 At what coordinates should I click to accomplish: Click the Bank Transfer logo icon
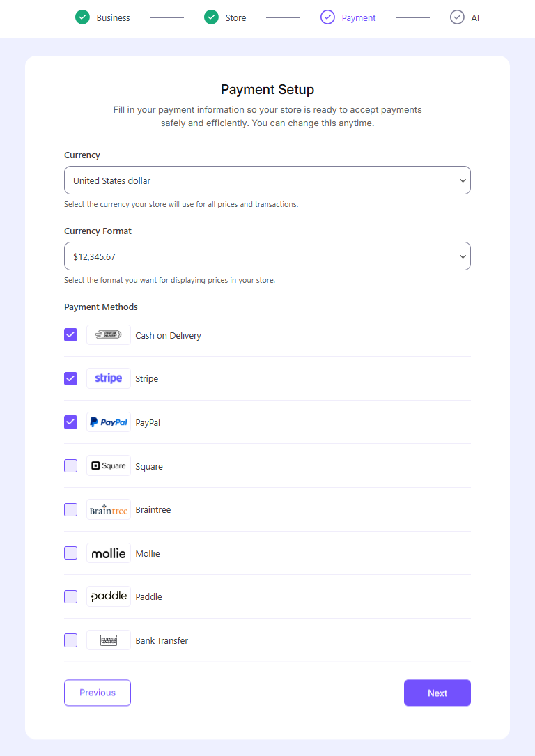click(109, 640)
